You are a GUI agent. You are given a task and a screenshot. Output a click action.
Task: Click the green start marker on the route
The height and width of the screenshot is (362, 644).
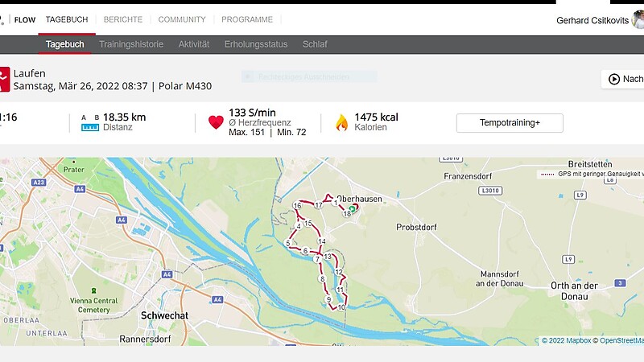click(352, 209)
